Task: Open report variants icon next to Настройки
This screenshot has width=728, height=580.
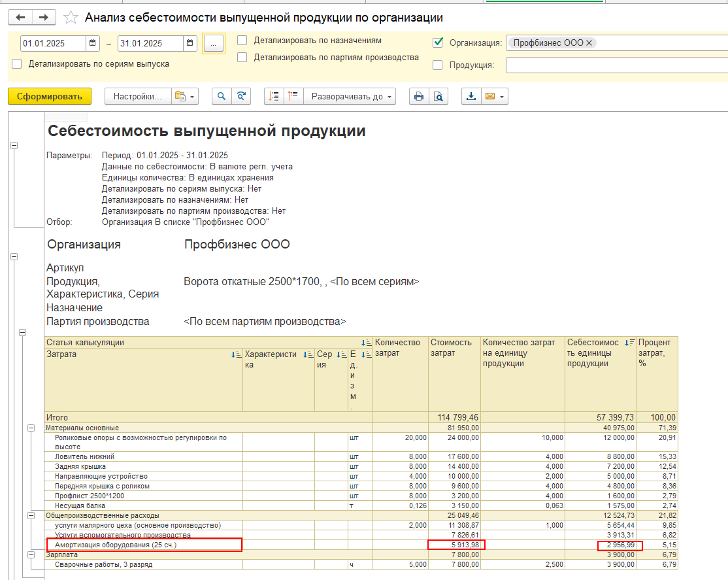Action: 180,96
